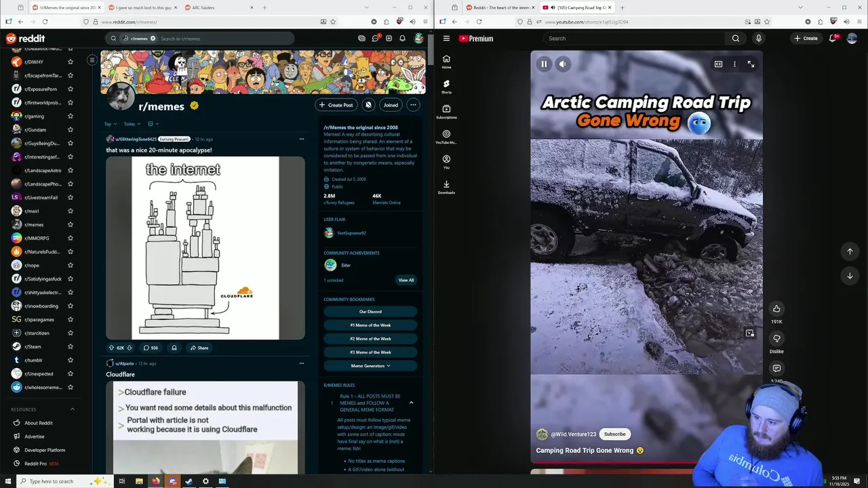Open comments on the 936-comment post
The width and height of the screenshot is (868, 488).
pyautogui.click(x=151, y=348)
